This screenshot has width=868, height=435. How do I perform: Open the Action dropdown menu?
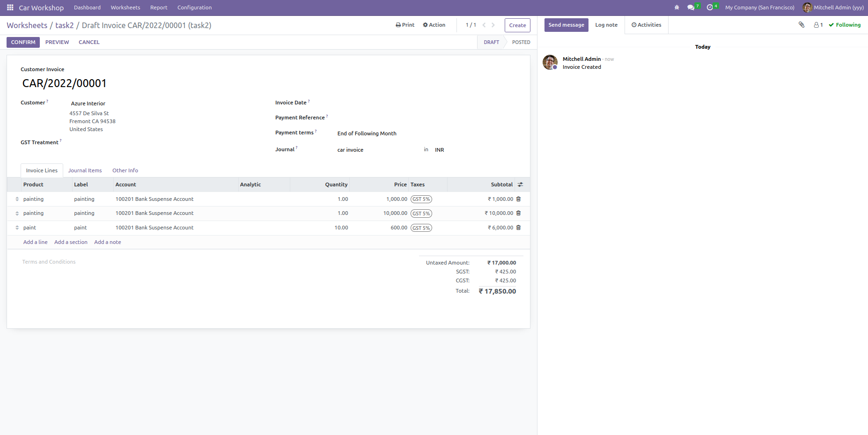point(434,25)
